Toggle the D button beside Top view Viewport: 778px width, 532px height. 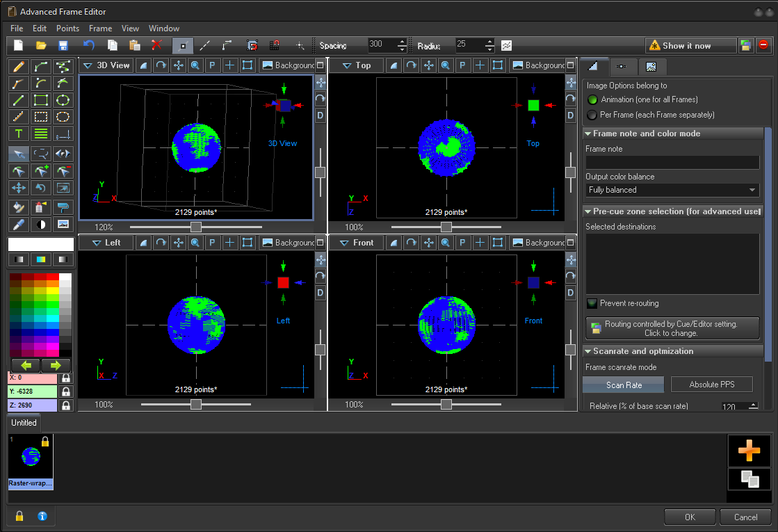tap(571, 115)
